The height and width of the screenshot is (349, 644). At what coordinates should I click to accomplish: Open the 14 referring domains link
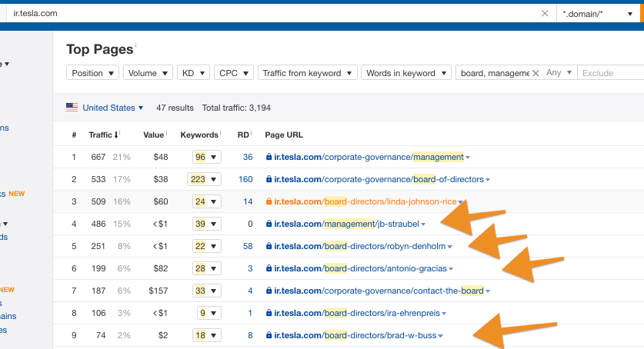248,201
